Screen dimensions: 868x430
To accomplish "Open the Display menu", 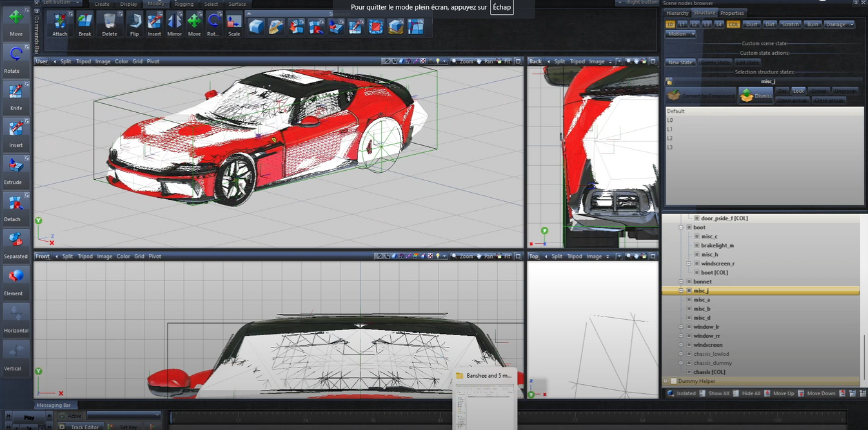I will coord(128,3).
